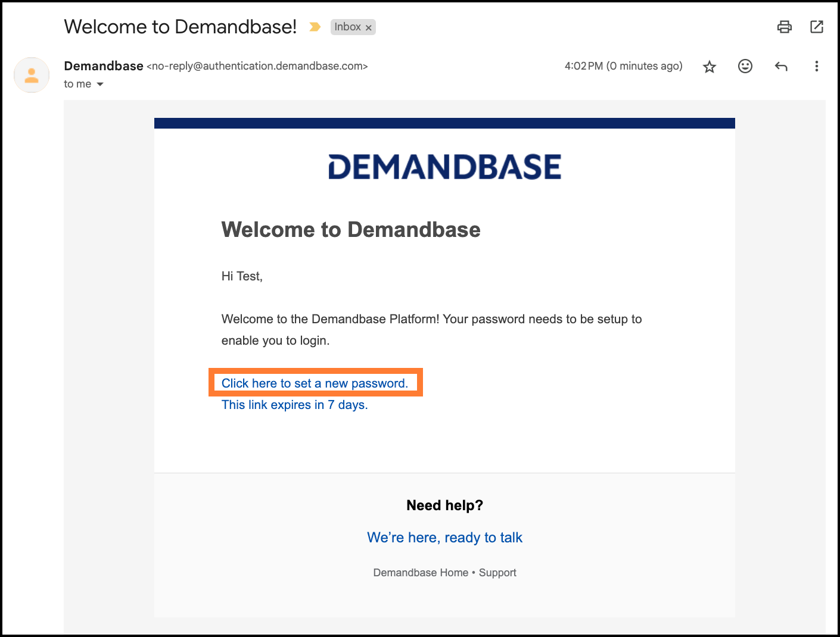Open the "We're here, ready to talk" link
The height and width of the screenshot is (637, 840).
tap(444, 538)
